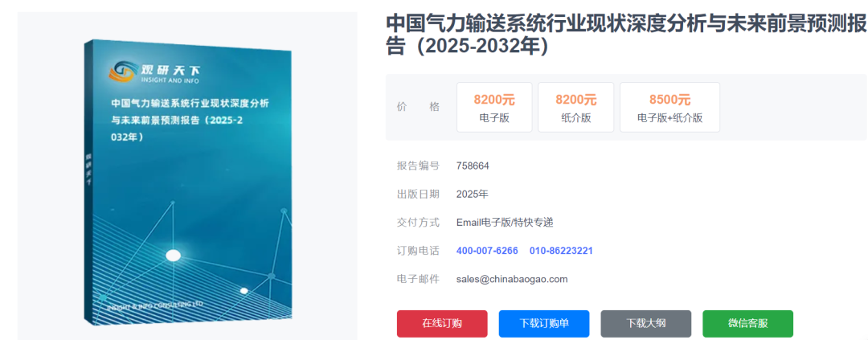Select the 8200元 纸介版 price option
Viewport: 868px width, 340px height.
575,108
